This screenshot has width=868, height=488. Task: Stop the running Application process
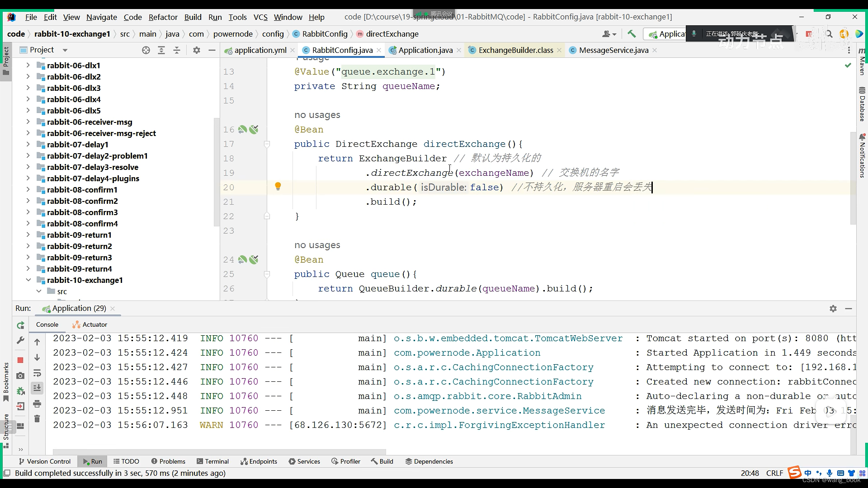click(x=20, y=360)
